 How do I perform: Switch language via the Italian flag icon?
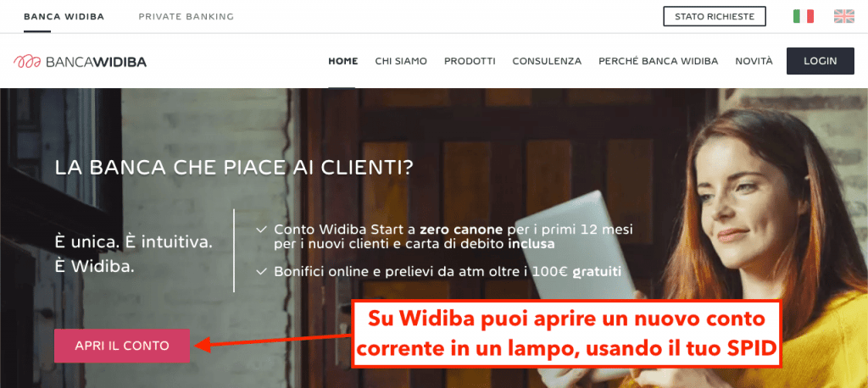click(804, 16)
